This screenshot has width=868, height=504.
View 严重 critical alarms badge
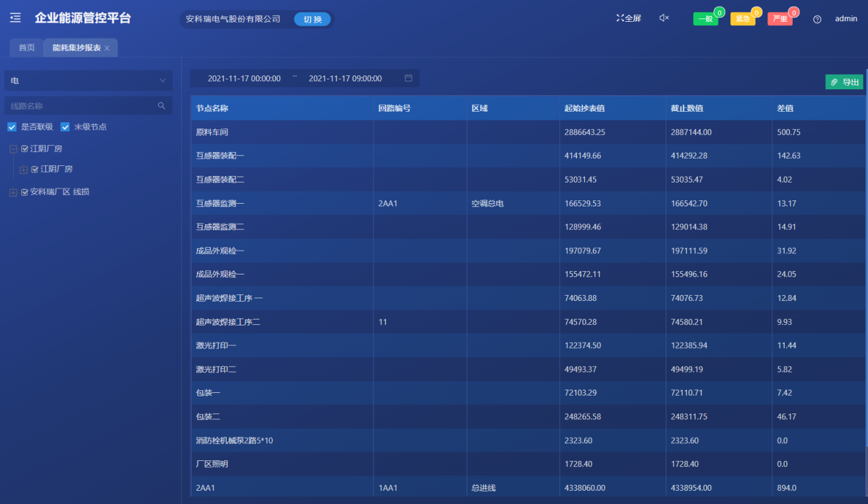pyautogui.click(x=781, y=19)
